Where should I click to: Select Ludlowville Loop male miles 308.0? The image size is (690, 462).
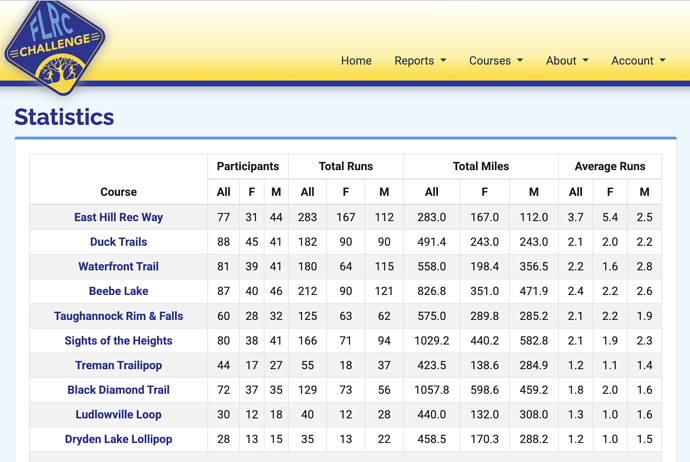click(x=534, y=414)
